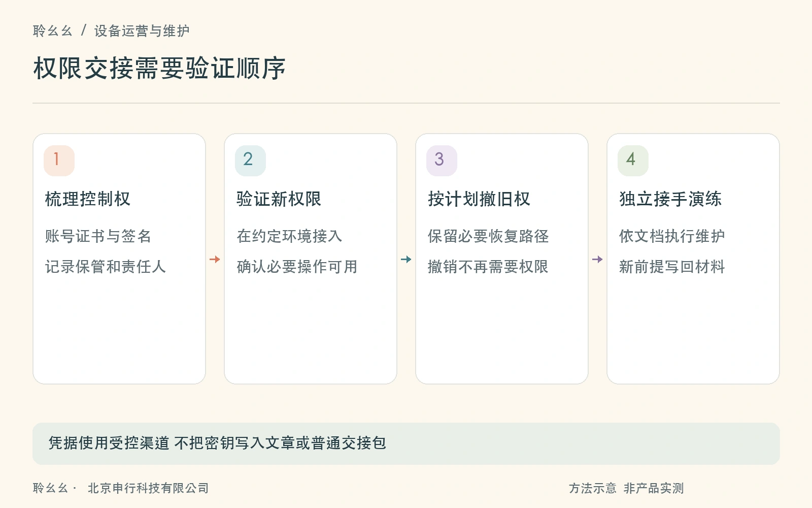
Task: Click the step 3 number badge
Action: pos(442,161)
